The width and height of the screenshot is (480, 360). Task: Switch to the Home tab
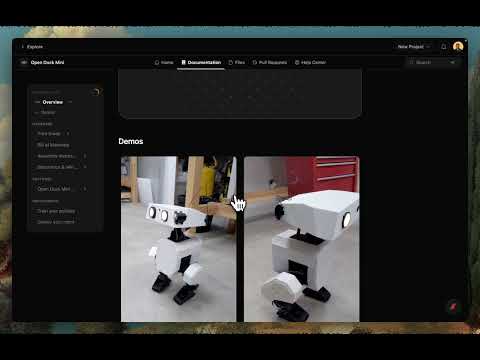tap(164, 62)
